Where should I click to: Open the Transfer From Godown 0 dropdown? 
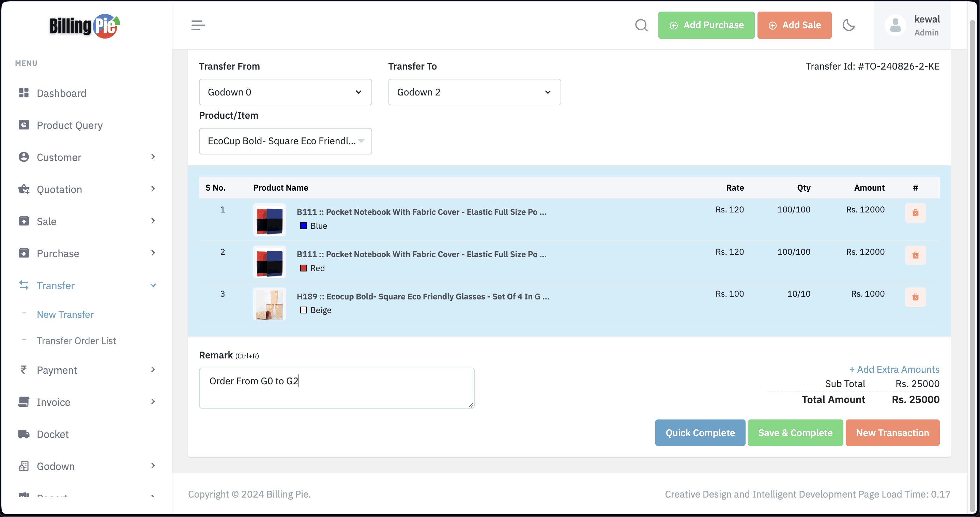(x=285, y=92)
